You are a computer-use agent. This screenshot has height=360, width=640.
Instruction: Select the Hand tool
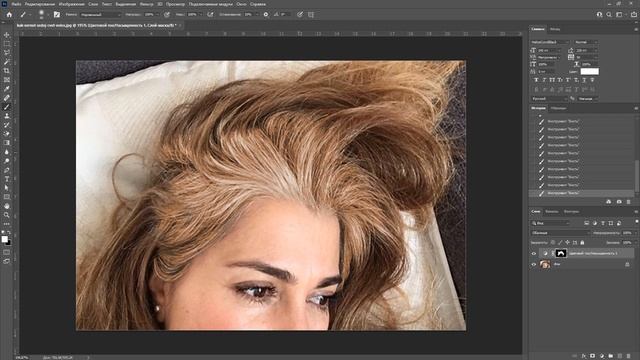(x=7, y=206)
